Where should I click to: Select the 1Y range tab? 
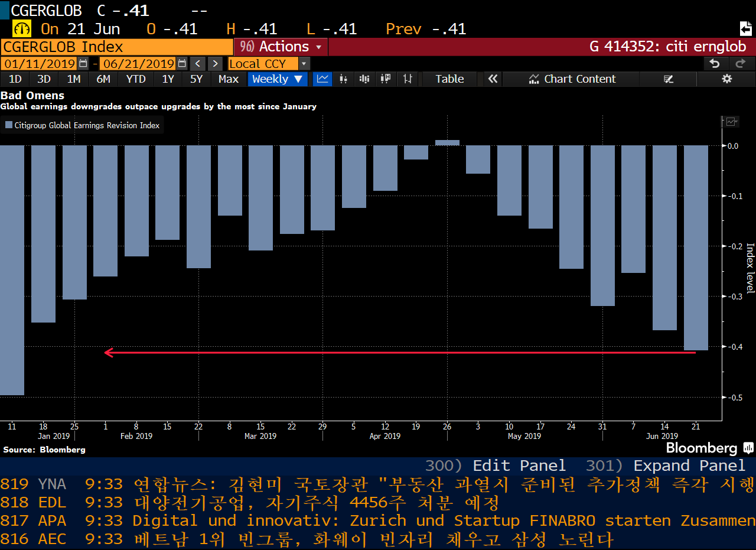pos(168,79)
